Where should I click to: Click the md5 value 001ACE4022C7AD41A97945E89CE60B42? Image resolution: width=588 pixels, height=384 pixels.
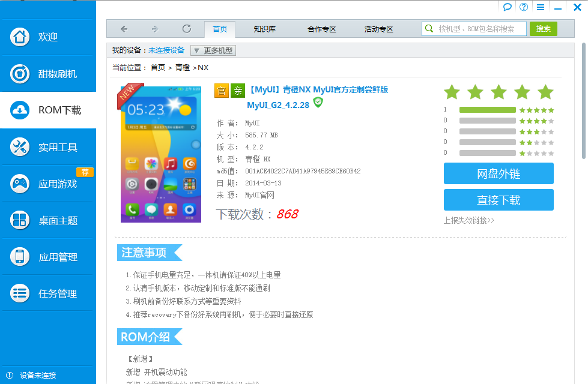pos(303,171)
